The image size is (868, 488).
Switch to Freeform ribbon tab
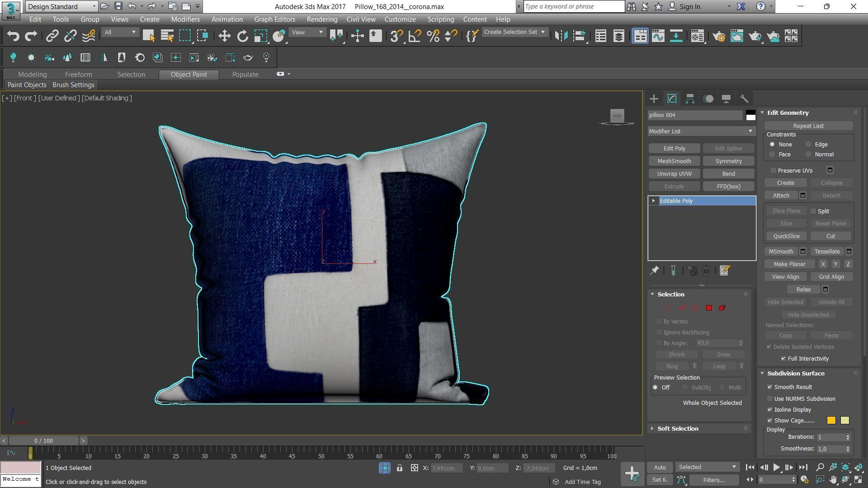pos(78,75)
